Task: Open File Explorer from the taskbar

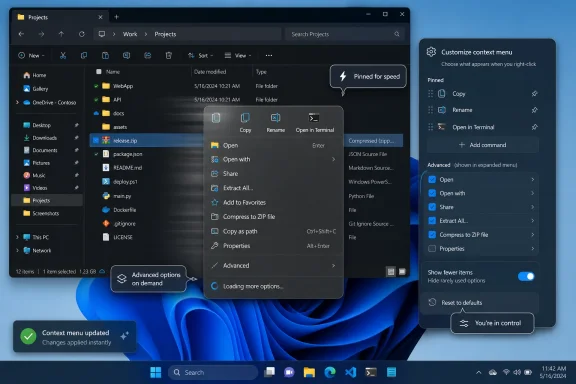Action: click(309, 373)
